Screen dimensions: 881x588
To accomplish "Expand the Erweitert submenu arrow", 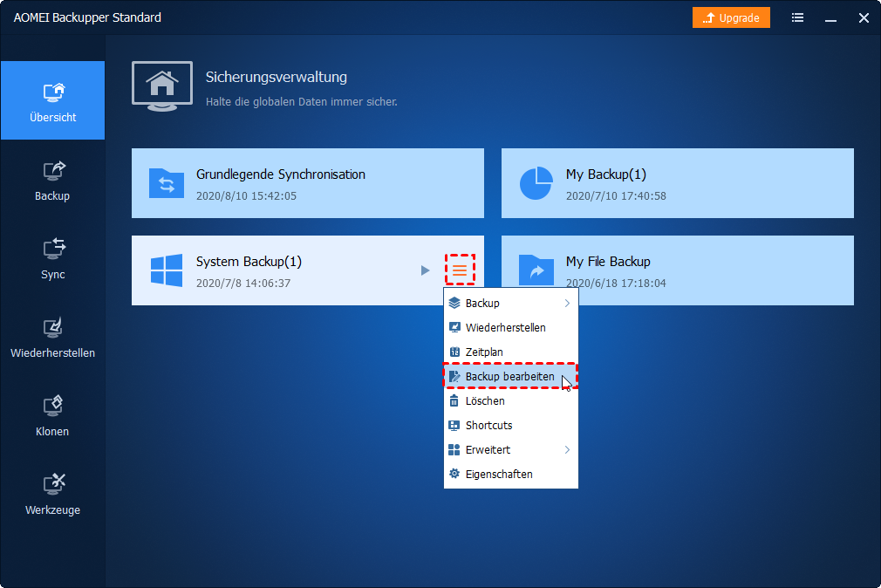I will point(567,449).
